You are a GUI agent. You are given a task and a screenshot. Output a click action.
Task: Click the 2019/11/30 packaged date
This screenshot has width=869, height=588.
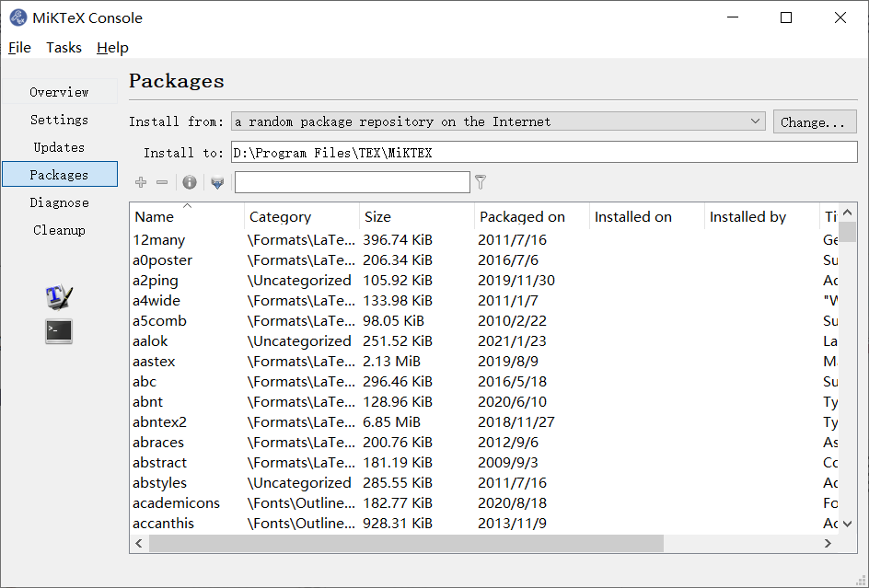(516, 281)
